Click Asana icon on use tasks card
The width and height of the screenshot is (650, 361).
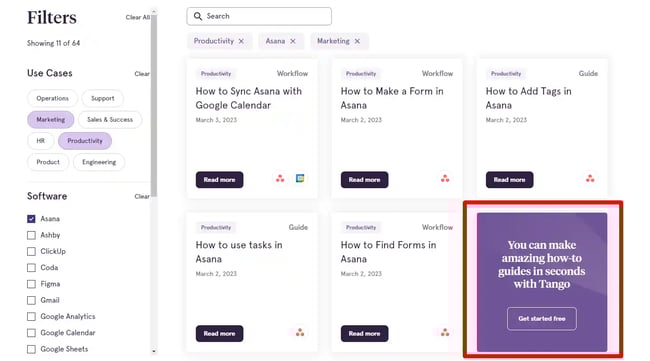[x=300, y=332]
